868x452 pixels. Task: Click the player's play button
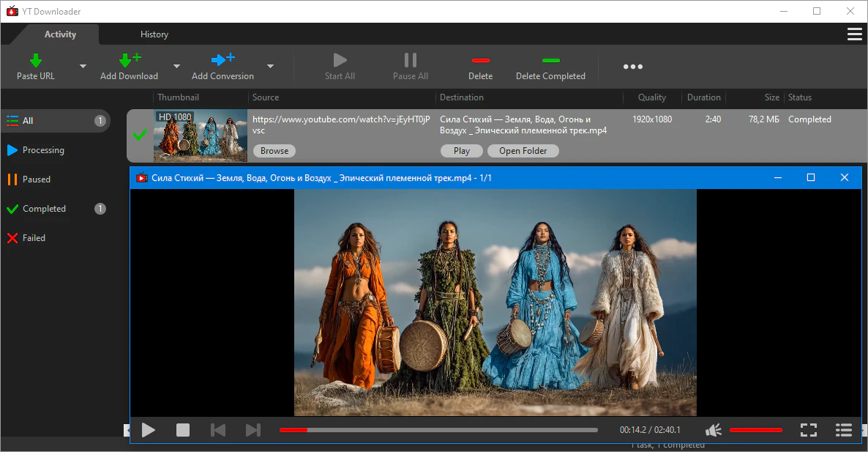[148, 430]
